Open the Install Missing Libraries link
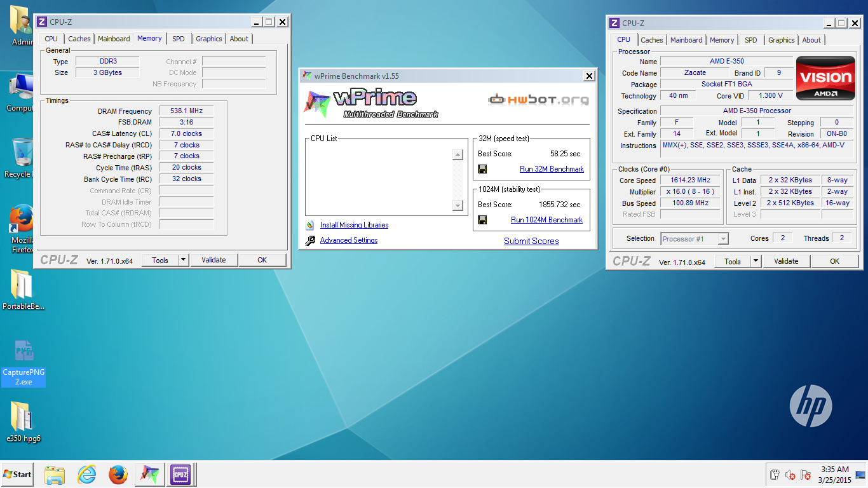 (x=354, y=225)
